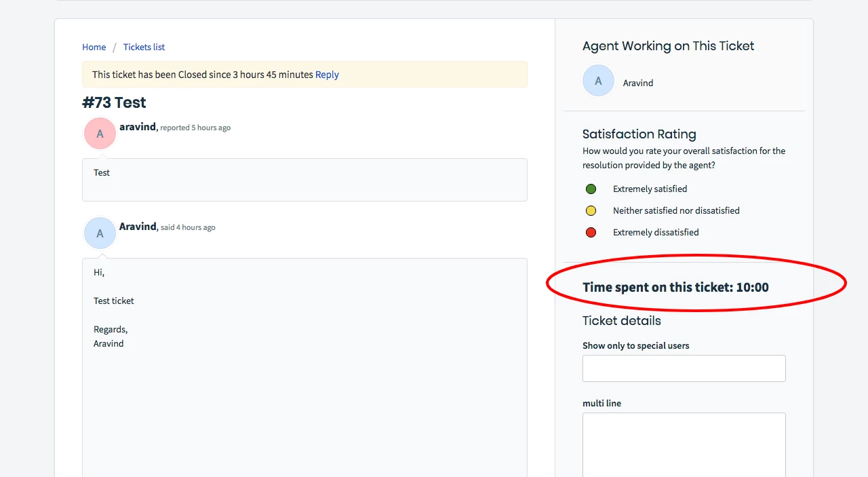Viewport: 868px width, 477px height.
Task: Select the green Extremely satisfied rating
Action: click(591, 189)
